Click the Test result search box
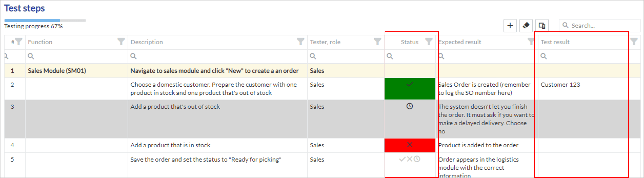 [x=589, y=56]
